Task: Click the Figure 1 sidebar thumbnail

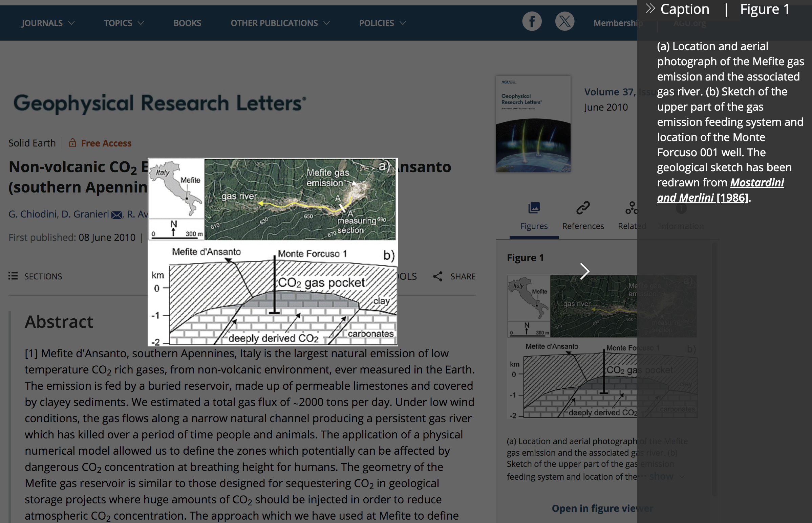Action: (602, 346)
